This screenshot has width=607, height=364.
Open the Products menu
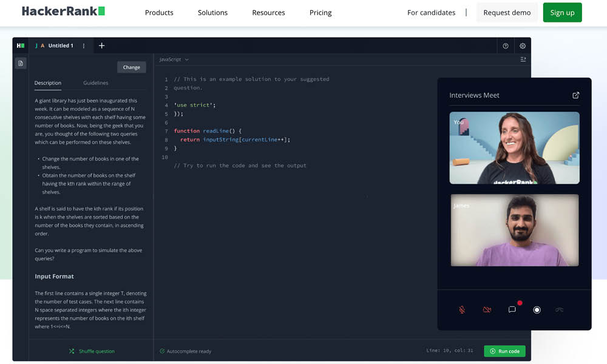point(159,13)
